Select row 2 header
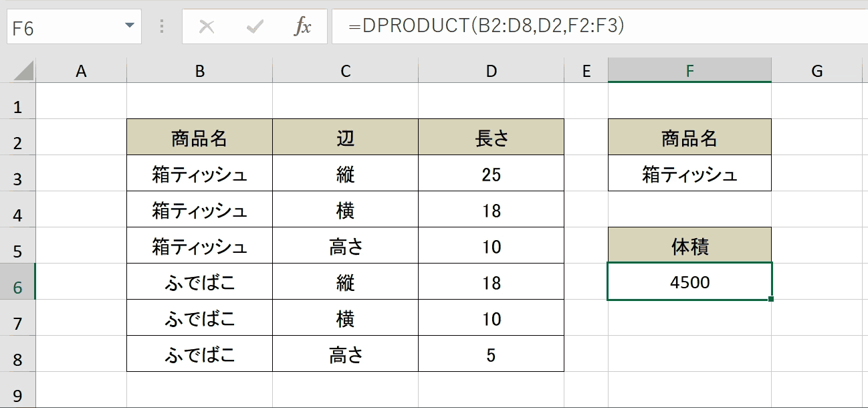868x408 pixels. [x=17, y=137]
